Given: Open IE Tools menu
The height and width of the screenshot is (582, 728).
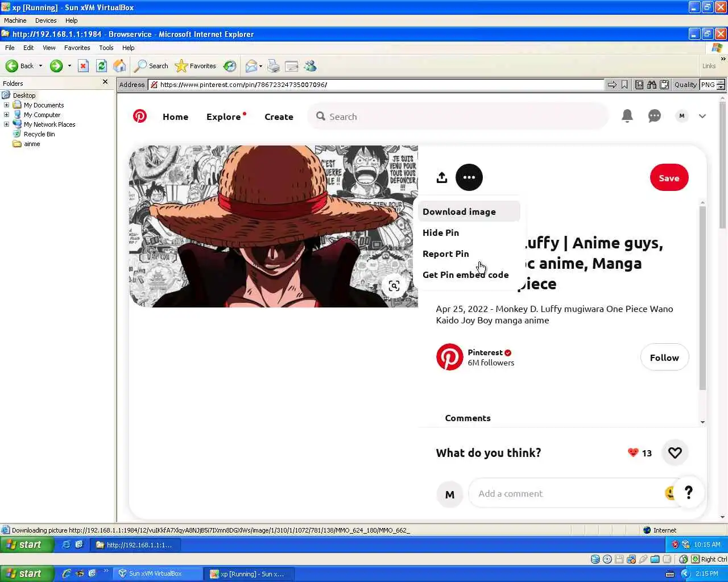Looking at the screenshot, I should click(x=106, y=48).
